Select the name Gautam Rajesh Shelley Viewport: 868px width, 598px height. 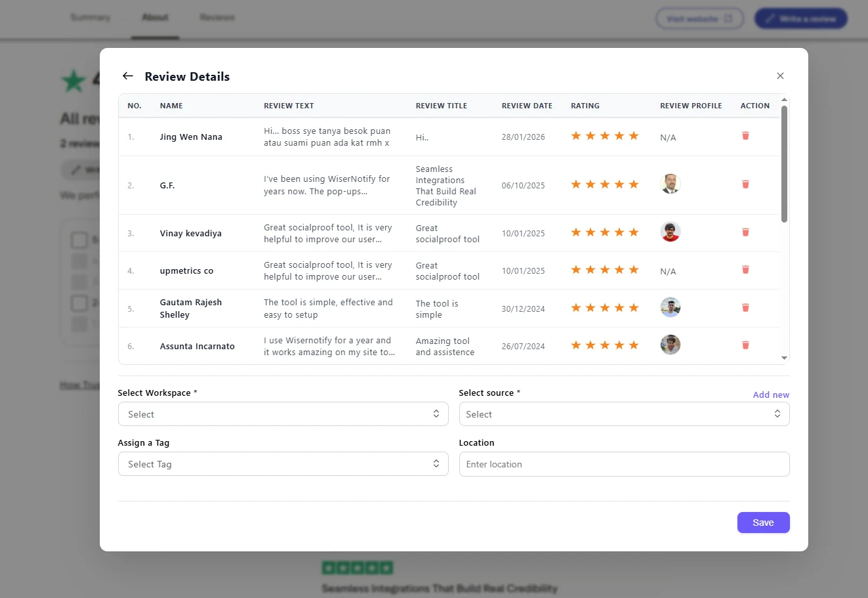pyautogui.click(x=191, y=309)
